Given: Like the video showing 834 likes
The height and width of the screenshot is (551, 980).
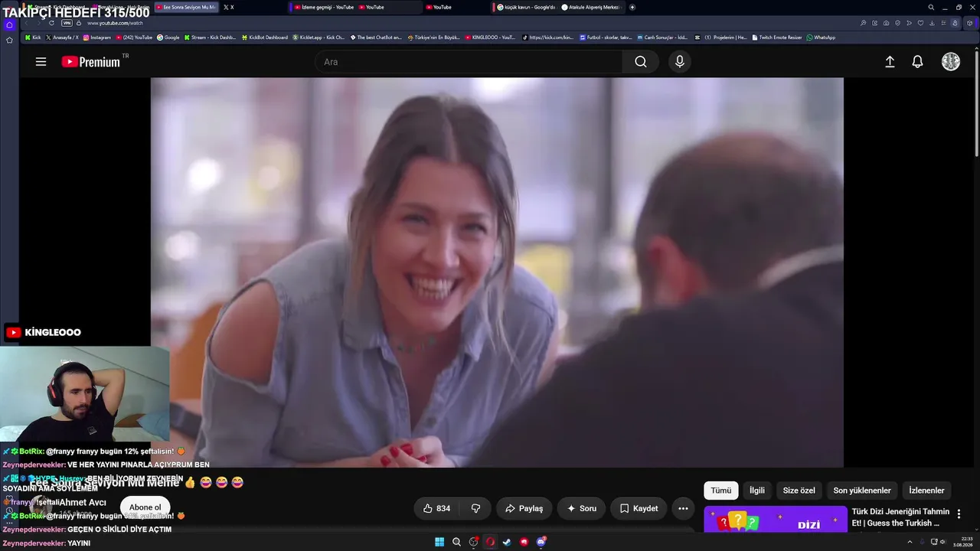Looking at the screenshot, I should tap(436, 508).
